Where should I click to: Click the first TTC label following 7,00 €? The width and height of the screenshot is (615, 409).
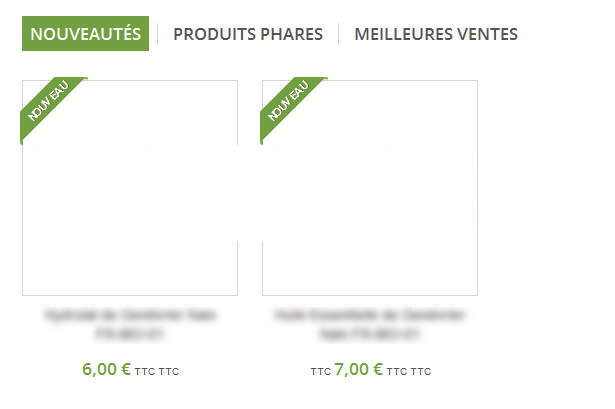(x=397, y=371)
